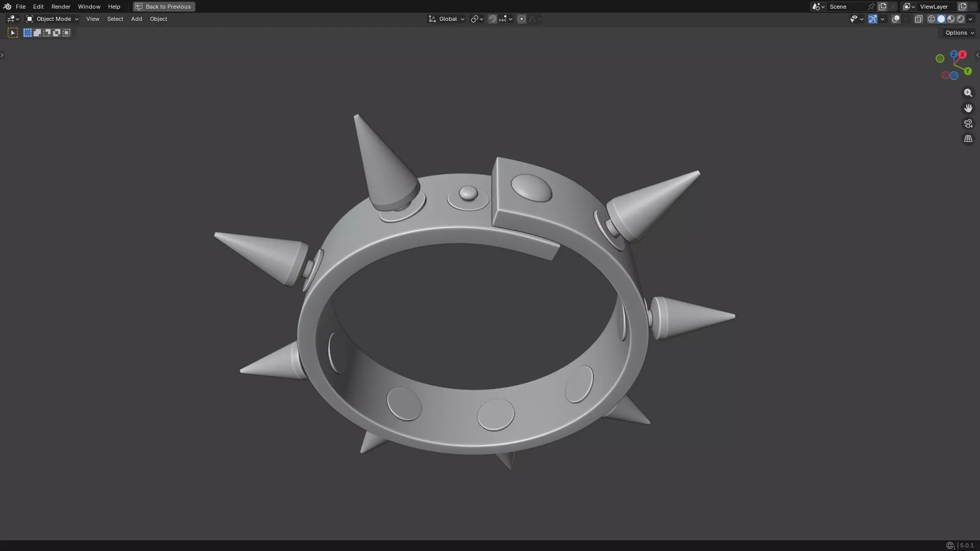Click the zoom in/out viewport icon
Image resolution: width=980 pixels, height=551 pixels.
[x=968, y=93]
